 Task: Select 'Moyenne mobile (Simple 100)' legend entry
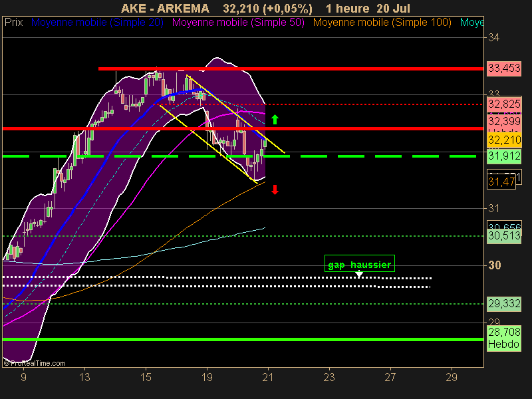(x=382, y=23)
